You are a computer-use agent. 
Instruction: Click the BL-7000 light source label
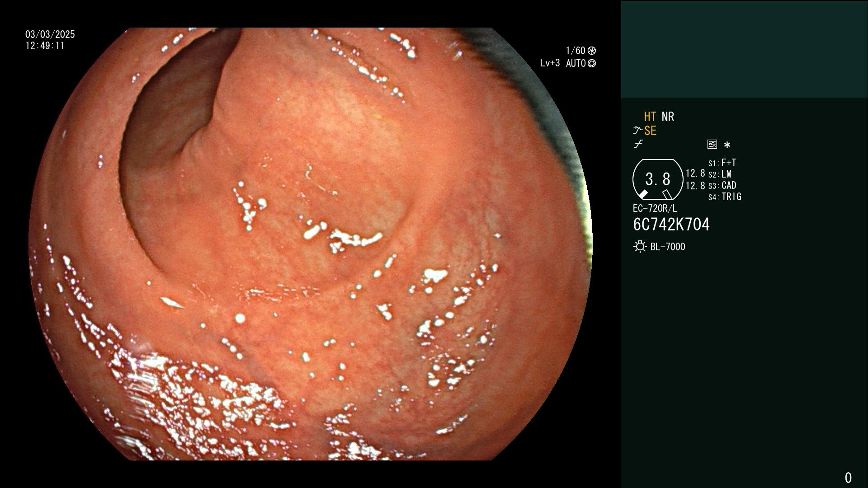point(668,247)
